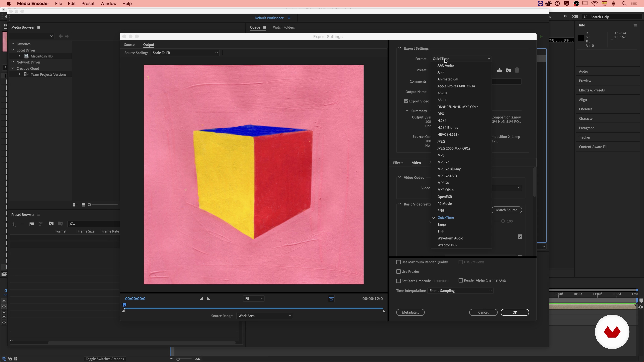Open the Queue panel menu icon
This screenshot has height=362, width=644.
[x=264, y=27]
